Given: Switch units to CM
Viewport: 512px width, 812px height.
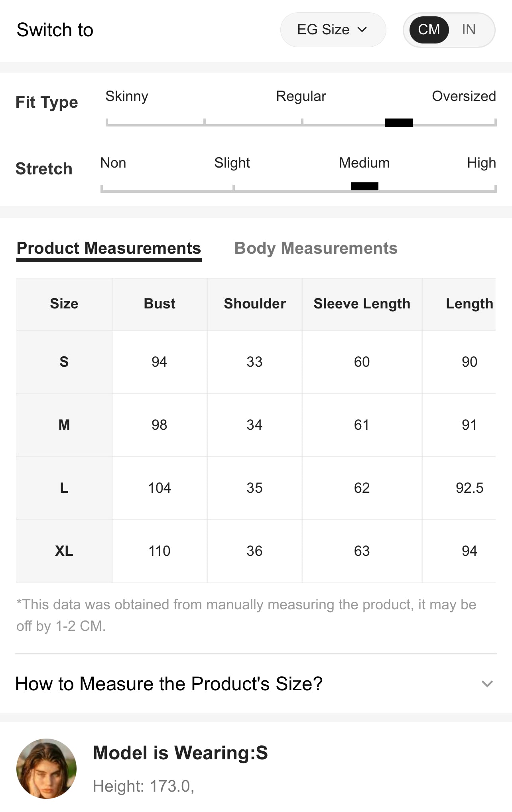Looking at the screenshot, I should click(x=429, y=30).
